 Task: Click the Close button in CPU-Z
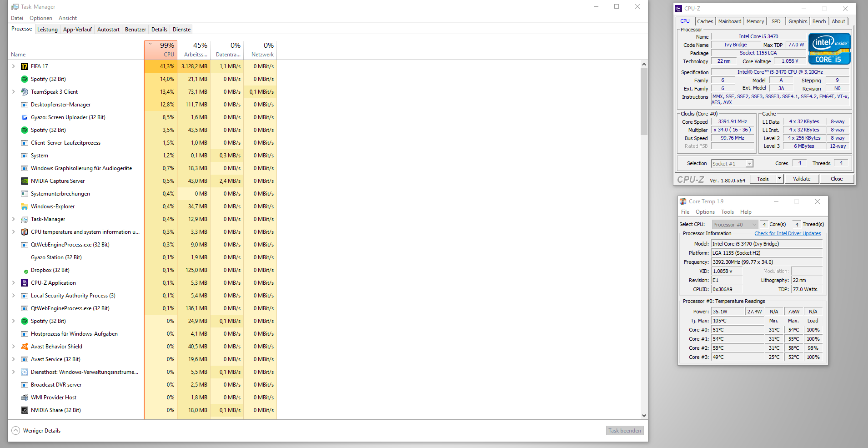837,179
